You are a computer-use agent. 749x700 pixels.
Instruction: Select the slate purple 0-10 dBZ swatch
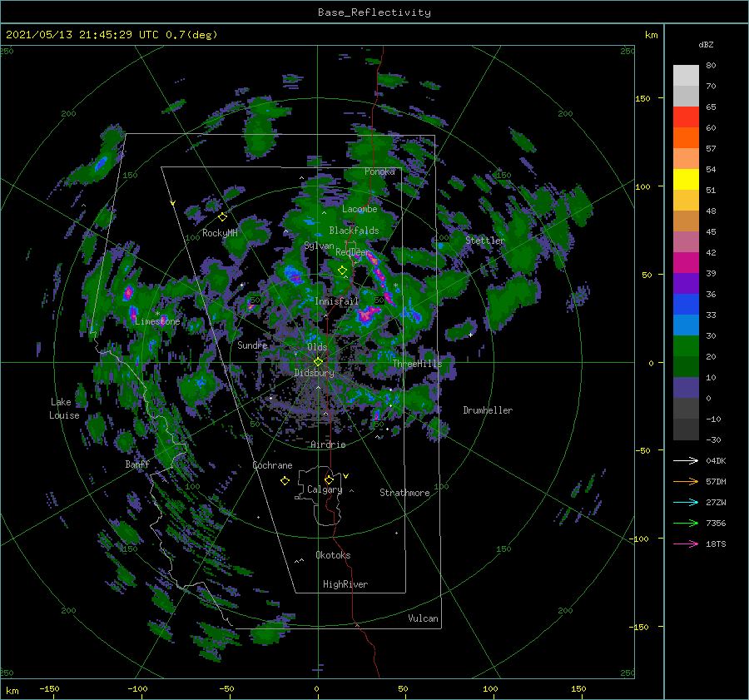pyautogui.click(x=686, y=388)
